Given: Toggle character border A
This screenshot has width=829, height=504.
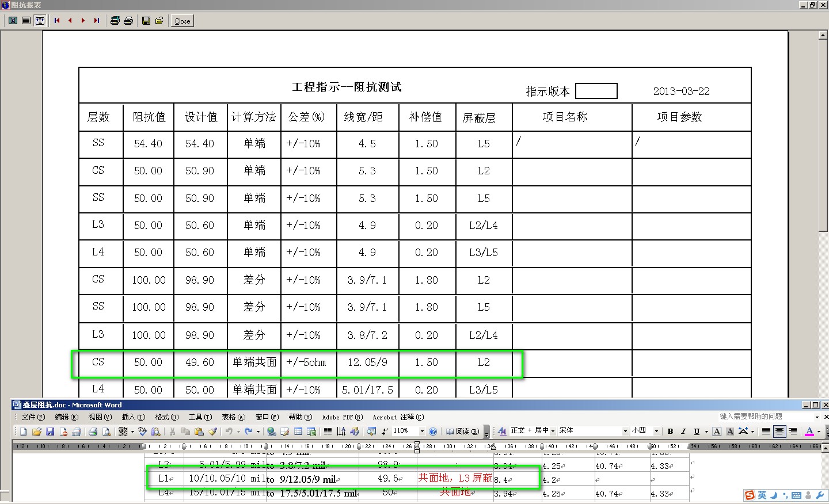Looking at the screenshot, I should [717, 431].
